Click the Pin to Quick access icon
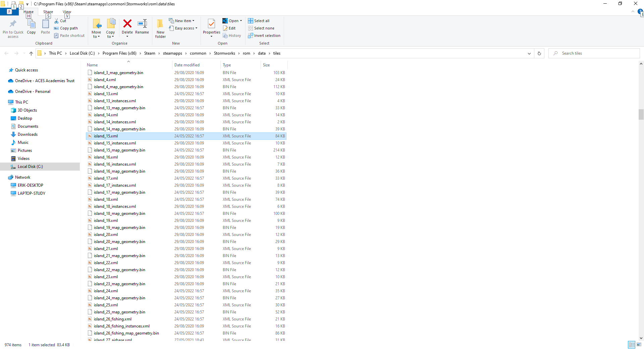This screenshot has width=644, height=362. pos(13,24)
